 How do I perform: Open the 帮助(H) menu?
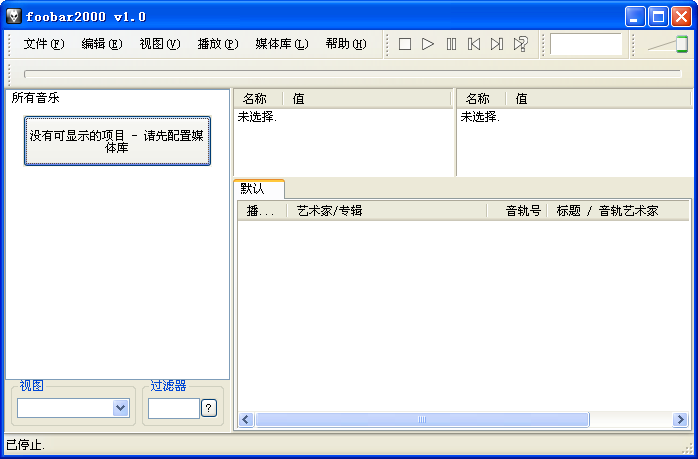pyautogui.click(x=346, y=44)
